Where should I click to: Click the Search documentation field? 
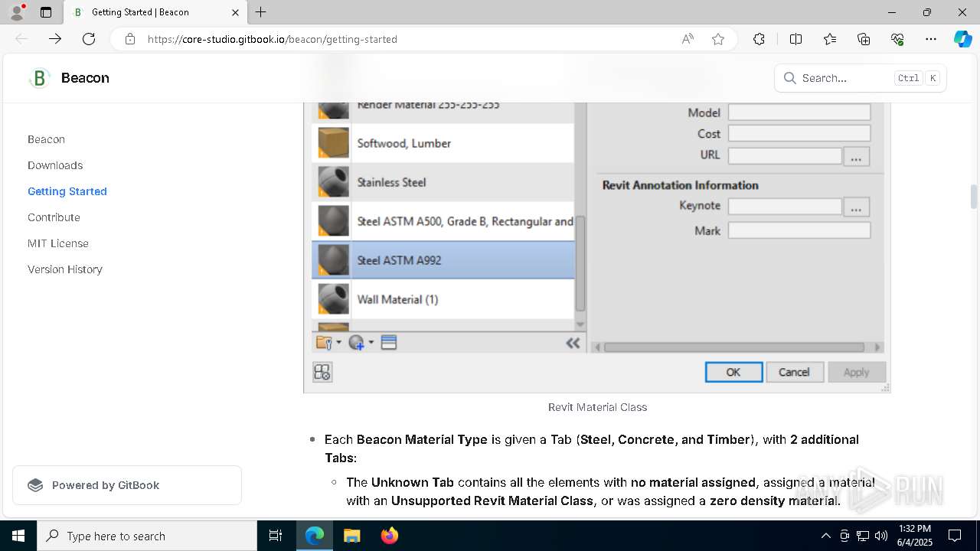[x=861, y=78]
